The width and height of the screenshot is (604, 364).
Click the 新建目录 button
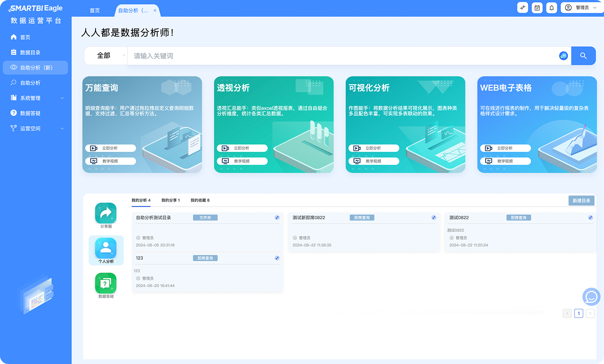tap(581, 201)
